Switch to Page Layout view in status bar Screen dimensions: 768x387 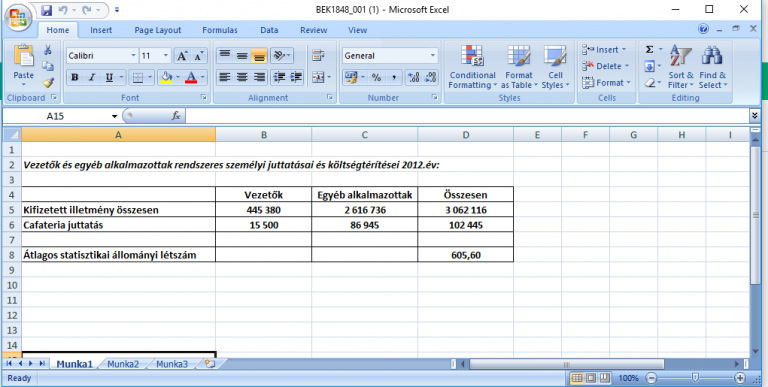[591, 378]
